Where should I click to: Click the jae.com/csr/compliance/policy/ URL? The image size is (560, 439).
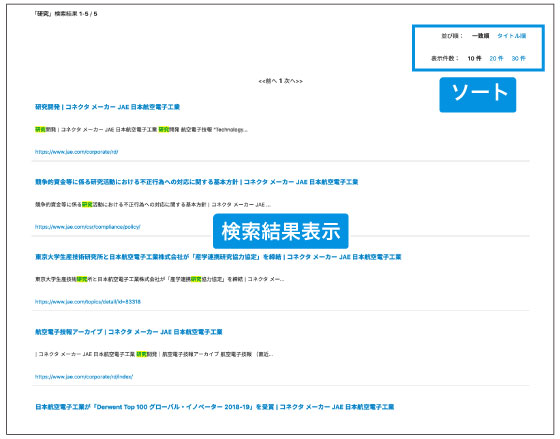point(88,227)
